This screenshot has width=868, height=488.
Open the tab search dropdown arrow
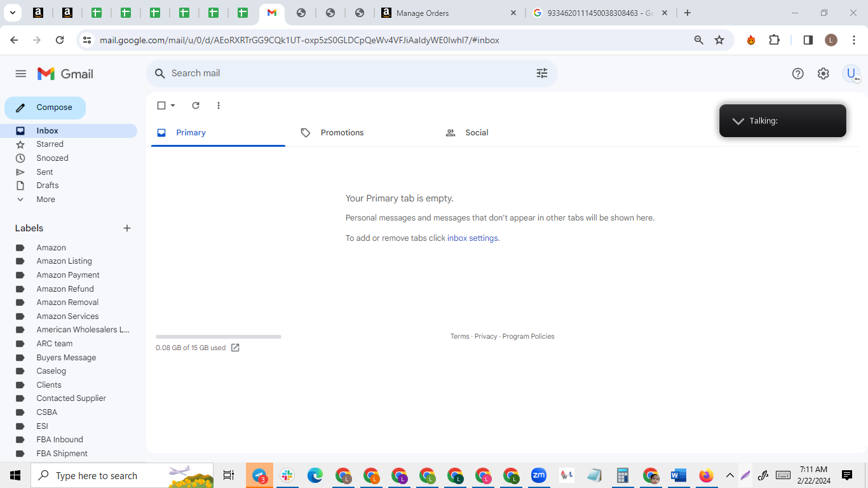pos(12,13)
